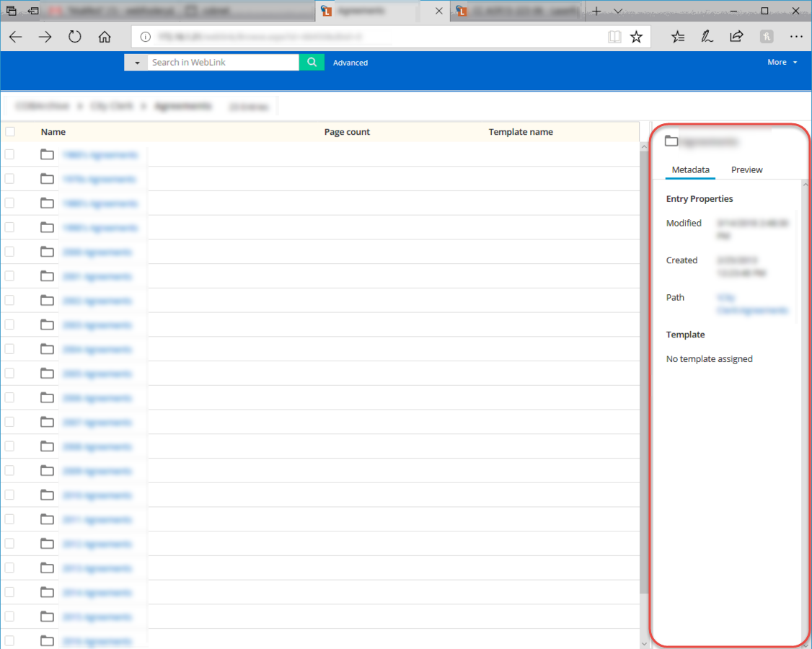The image size is (812, 649).
Task: Expand the More dropdown menu
Action: point(782,63)
